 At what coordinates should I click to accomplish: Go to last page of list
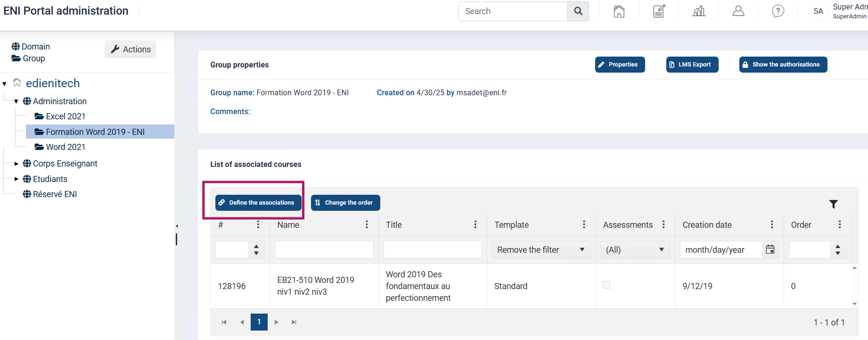point(294,322)
